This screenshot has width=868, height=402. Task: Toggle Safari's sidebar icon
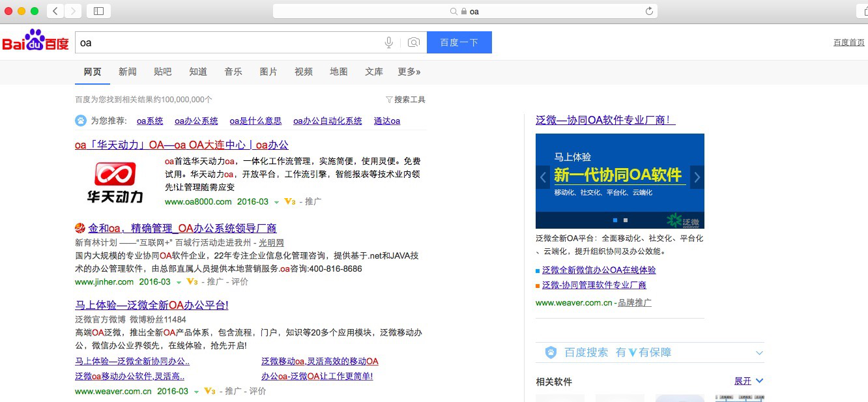click(x=98, y=10)
